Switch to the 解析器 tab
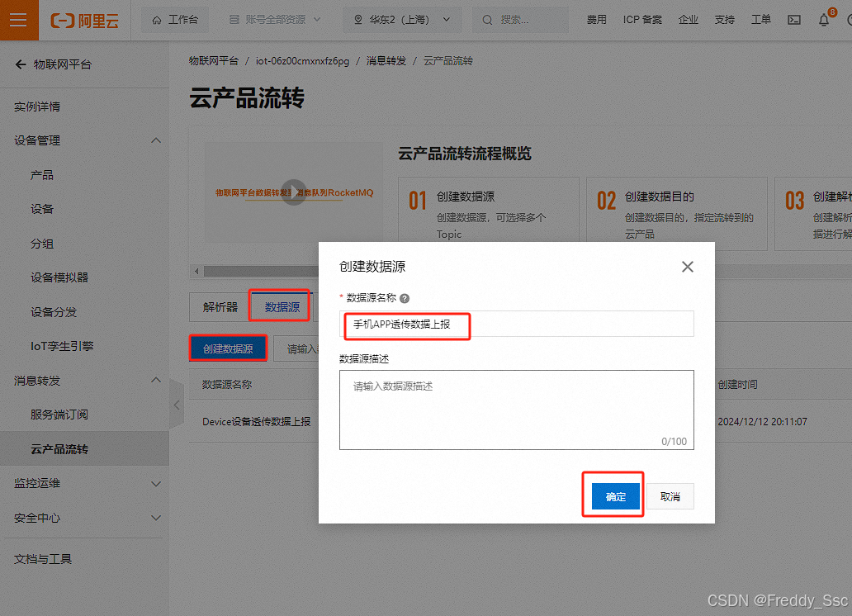The width and height of the screenshot is (852, 616). click(220, 307)
